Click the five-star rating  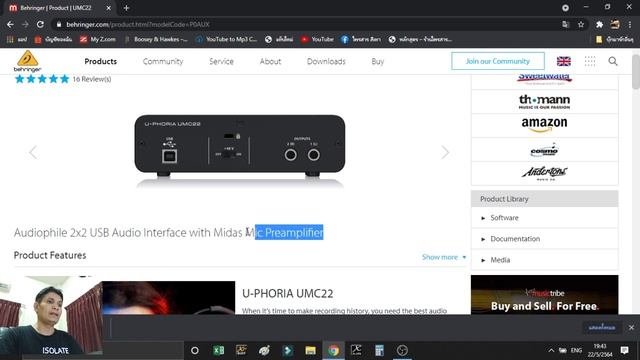pyautogui.click(x=42, y=79)
